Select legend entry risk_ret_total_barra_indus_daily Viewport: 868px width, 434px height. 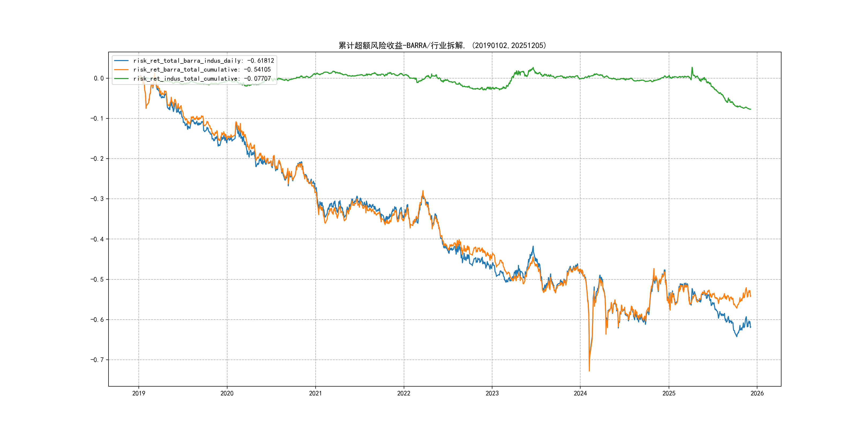coord(204,61)
